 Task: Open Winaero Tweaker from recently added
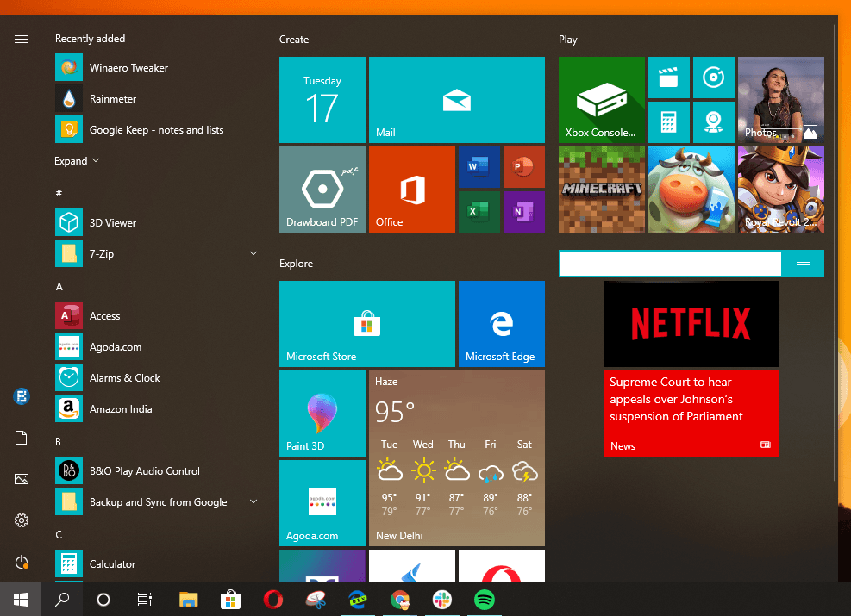point(128,68)
